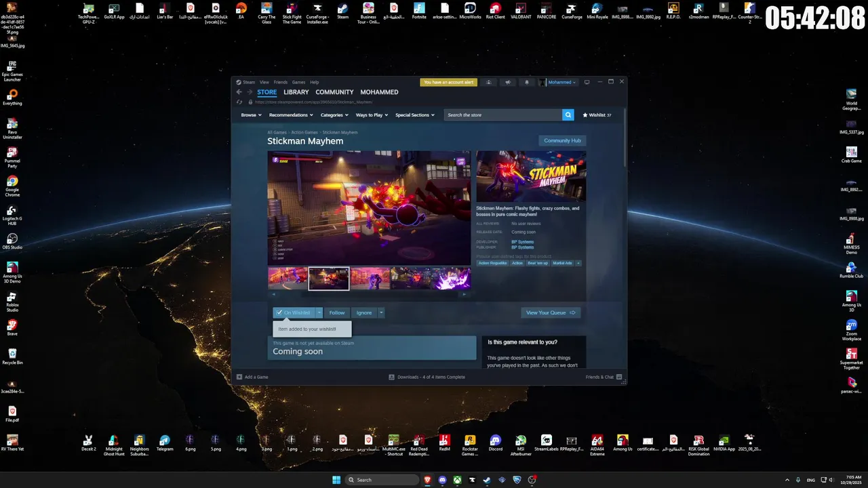Click Action Games breadcrumb link
Screen dimensions: 868x488
pyautogui.click(x=304, y=132)
